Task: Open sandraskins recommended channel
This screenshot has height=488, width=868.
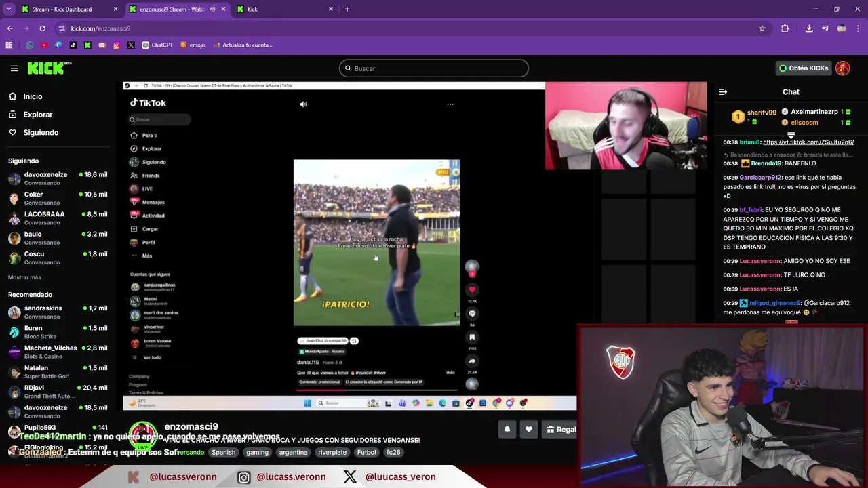Action: (58, 312)
